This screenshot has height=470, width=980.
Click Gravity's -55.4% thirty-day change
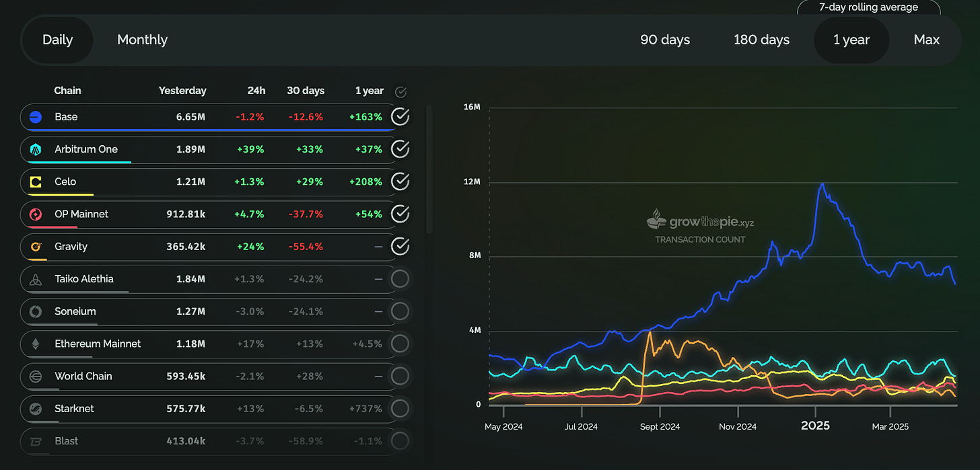click(304, 247)
